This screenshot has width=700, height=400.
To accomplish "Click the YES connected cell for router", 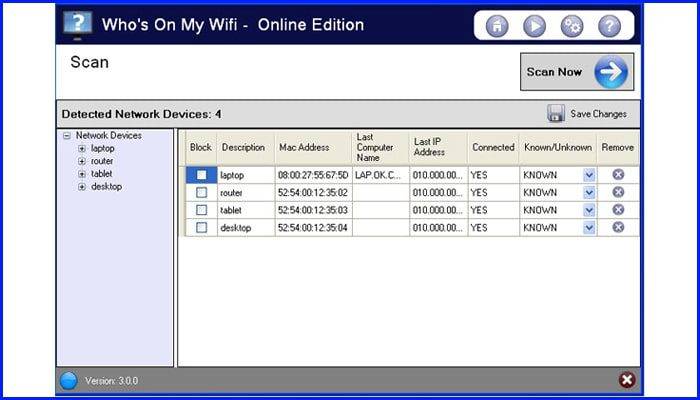I will point(493,192).
